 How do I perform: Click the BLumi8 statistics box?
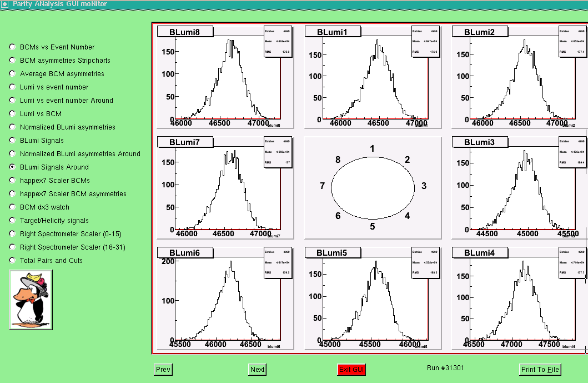(x=278, y=42)
